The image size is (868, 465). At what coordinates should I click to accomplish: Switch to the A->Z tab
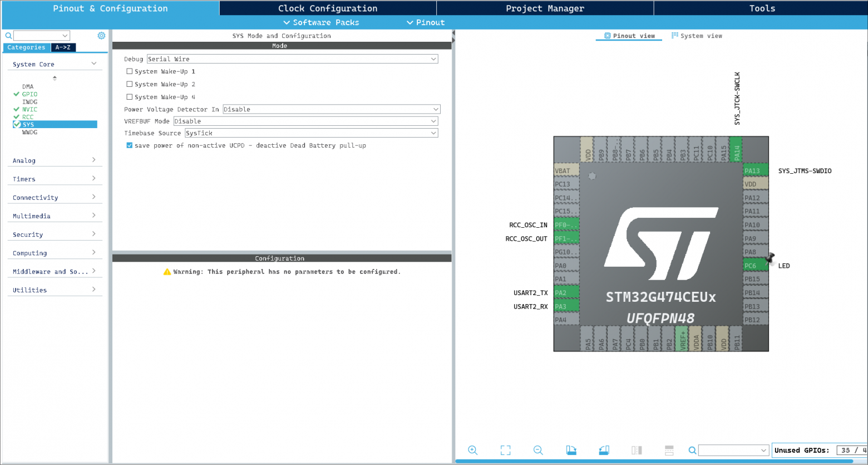point(63,47)
